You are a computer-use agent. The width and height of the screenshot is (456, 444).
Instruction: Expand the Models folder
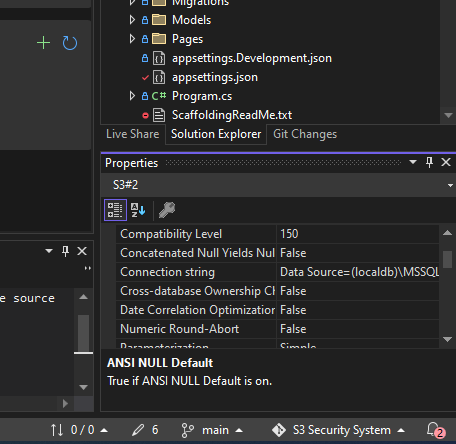click(132, 20)
